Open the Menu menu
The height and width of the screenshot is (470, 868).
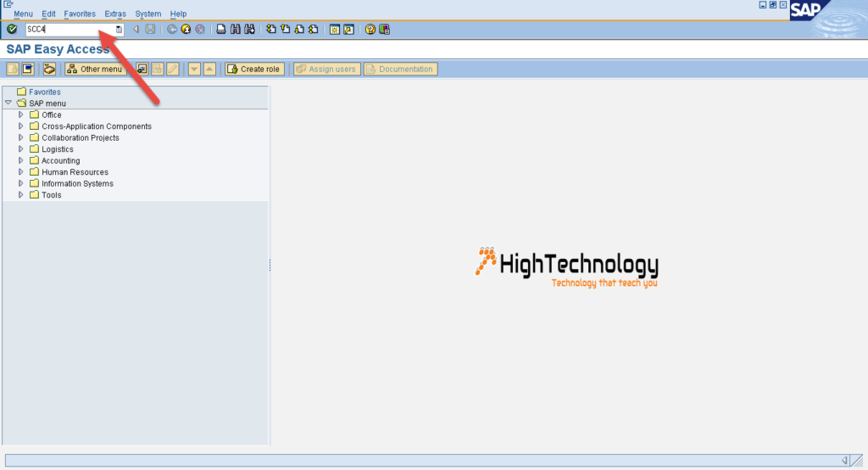pos(23,14)
